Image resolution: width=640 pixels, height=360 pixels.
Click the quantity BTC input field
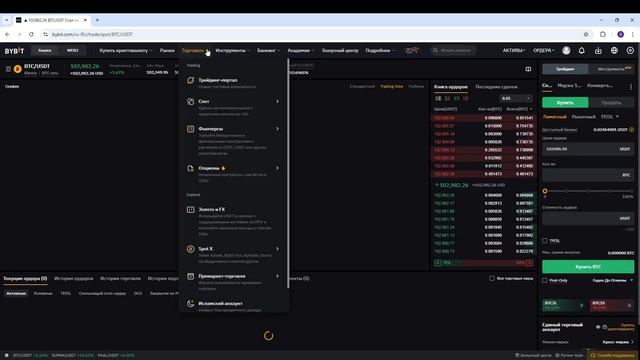pyautogui.click(x=588, y=175)
